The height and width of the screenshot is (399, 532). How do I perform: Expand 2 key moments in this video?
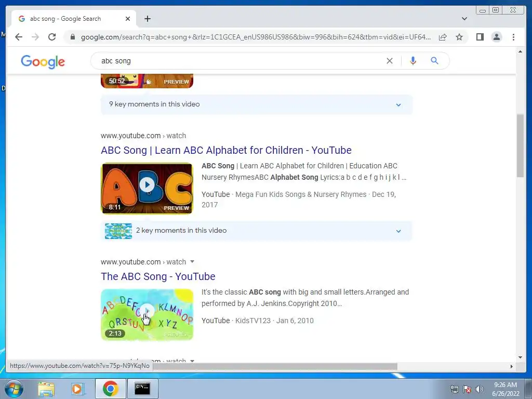click(x=257, y=231)
